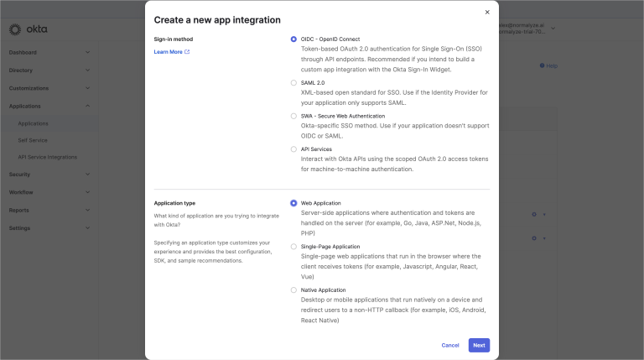The height and width of the screenshot is (360, 644).
Task: Go to API Service Integrations
Action: coord(48,157)
